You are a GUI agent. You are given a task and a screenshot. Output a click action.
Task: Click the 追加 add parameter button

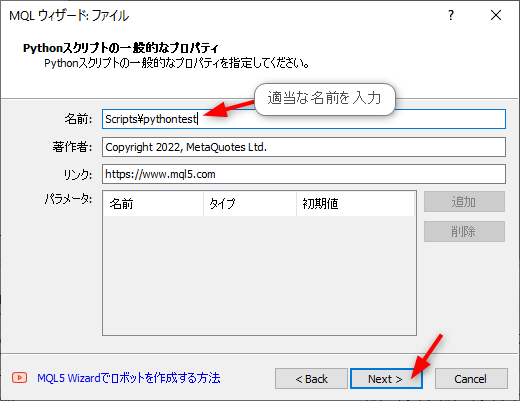464,201
